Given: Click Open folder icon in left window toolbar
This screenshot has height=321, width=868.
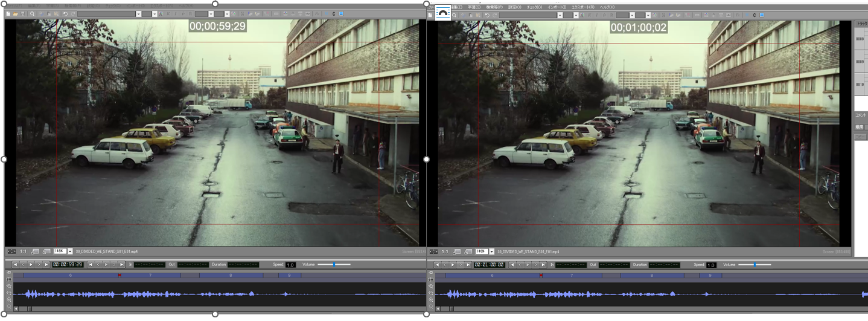Looking at the screenshot, I should point(15,13).
